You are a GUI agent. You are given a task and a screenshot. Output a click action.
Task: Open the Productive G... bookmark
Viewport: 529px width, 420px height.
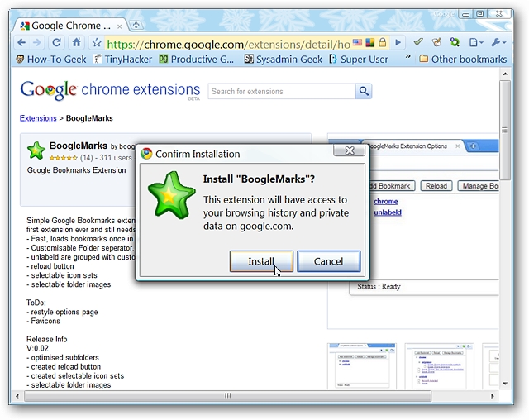tap(197, 60)
